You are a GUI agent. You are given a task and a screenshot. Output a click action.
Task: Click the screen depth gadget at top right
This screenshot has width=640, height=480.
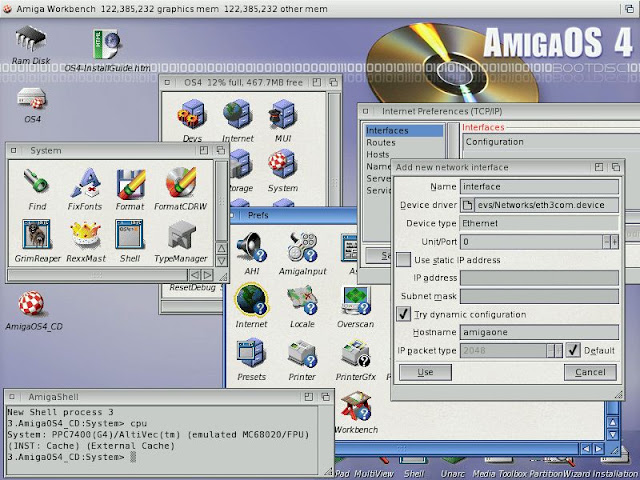(x=630, y=9)
